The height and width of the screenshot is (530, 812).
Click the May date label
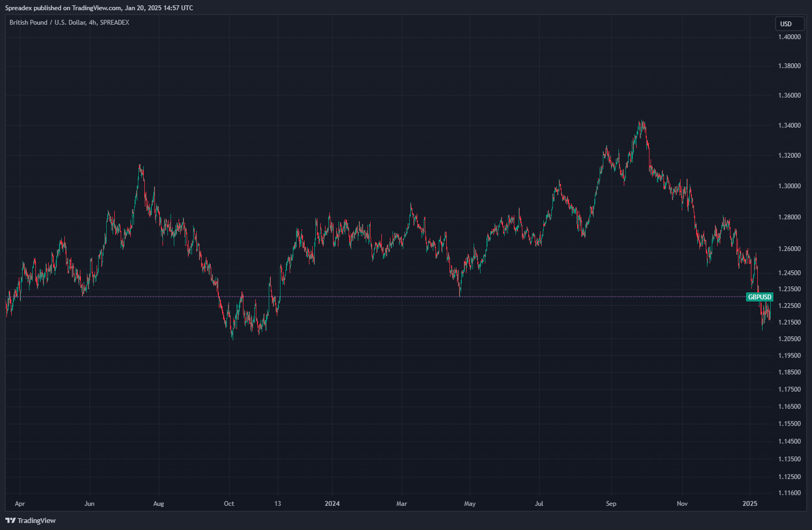tap(470, 504)
